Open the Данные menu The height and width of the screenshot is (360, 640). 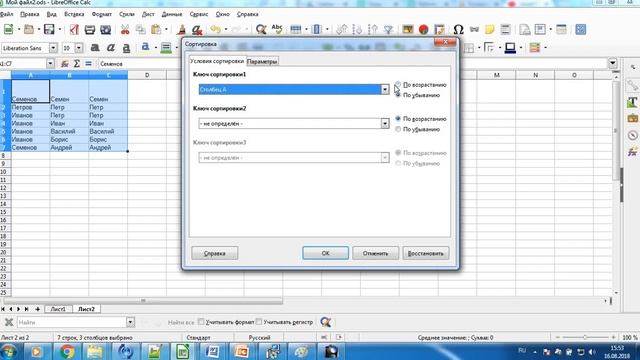click(172, 14)
